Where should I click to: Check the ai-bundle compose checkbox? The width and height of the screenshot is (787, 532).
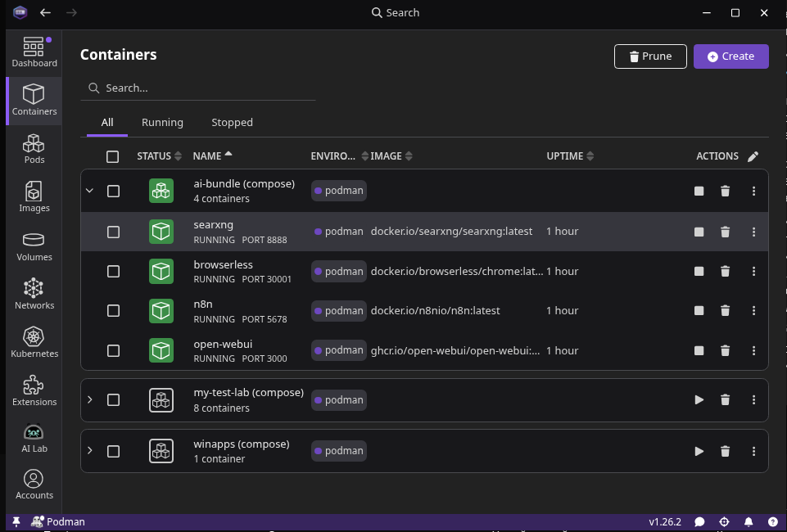coord(114,191)
